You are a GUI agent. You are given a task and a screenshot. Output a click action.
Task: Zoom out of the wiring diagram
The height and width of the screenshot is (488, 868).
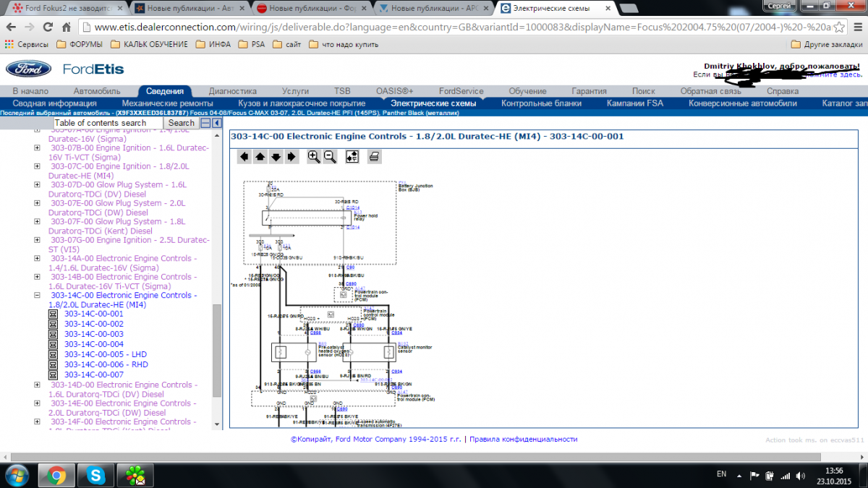point(330,157)
